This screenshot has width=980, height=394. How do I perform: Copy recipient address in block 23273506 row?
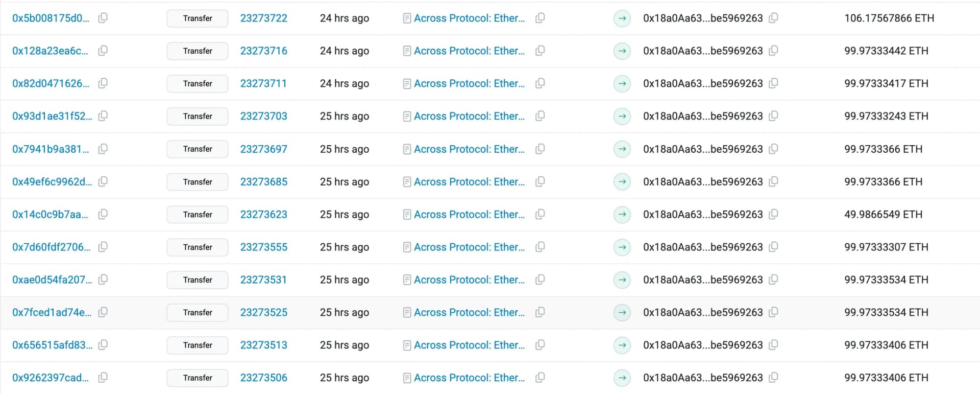click(773, 378)
